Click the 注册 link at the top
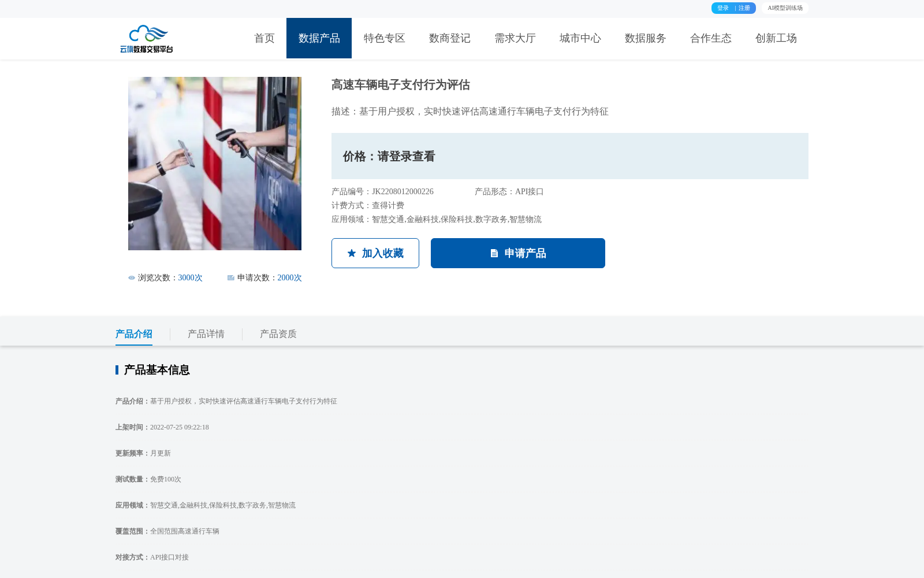Screen dimensions: 924x578 pyautogui.click(x=744, y=8)
